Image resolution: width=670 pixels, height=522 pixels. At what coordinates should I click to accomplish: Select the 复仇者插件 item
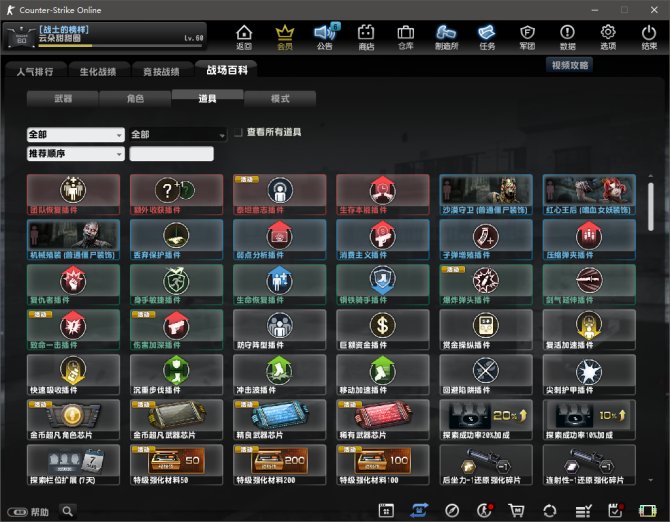click(x=73, y=284)
